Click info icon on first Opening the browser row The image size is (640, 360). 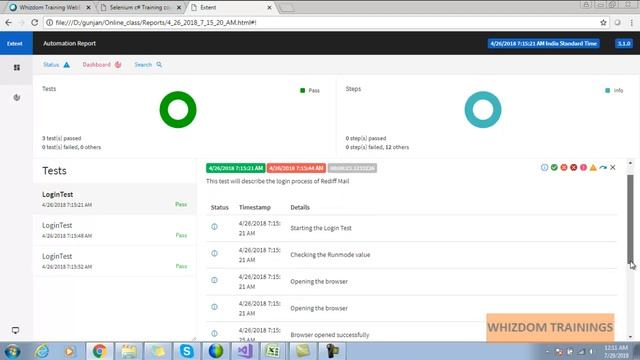[x=214, y=280]
